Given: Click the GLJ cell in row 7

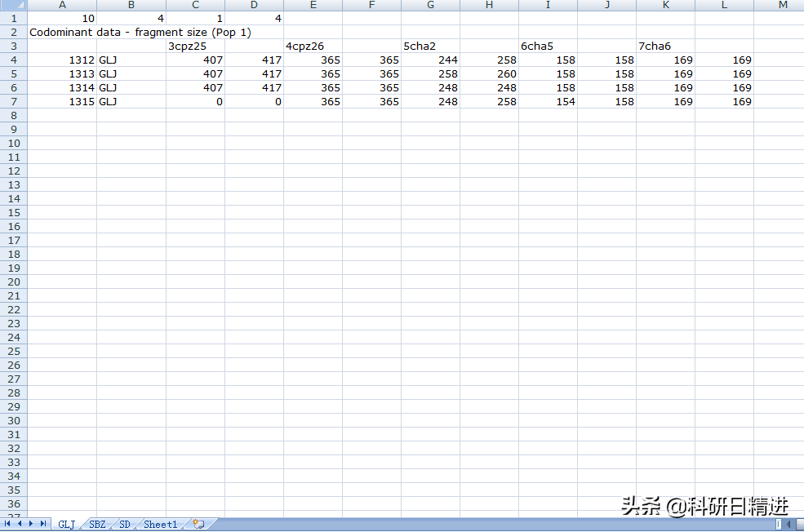Looking at the screenshot, I should pos(131,101).
